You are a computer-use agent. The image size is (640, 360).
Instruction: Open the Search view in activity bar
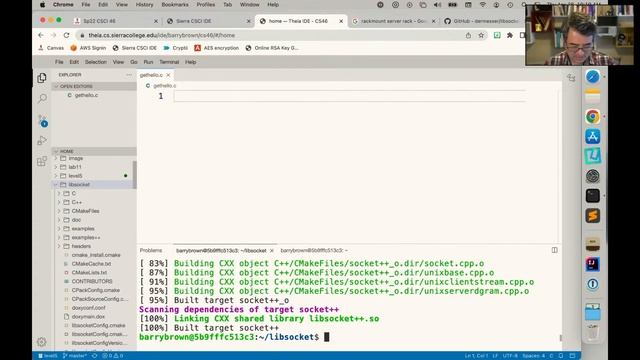click(x=42, y=98)
